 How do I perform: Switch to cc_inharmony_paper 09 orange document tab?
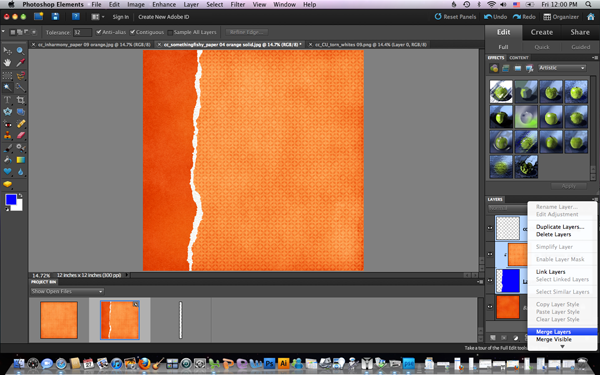tap(92, 45)
